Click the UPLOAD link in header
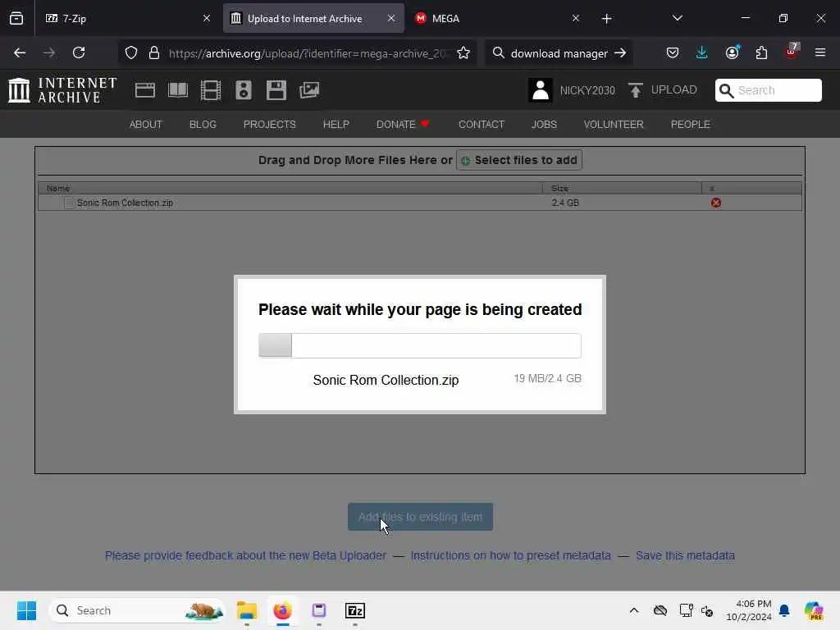 [674, 89]
